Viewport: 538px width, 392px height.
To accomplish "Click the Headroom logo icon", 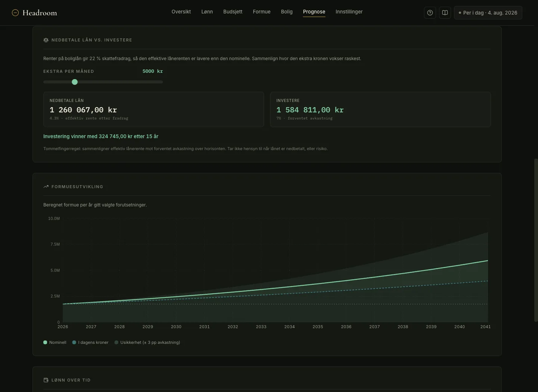I will click(15, 13).
